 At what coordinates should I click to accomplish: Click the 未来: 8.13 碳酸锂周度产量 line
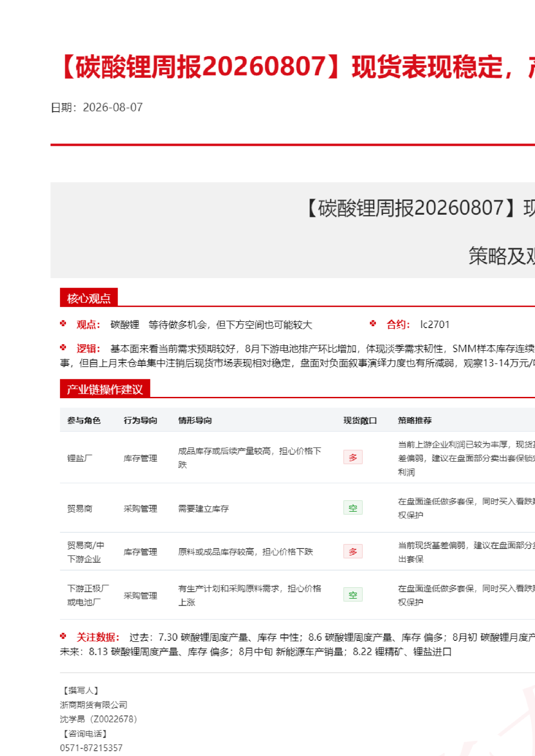(255, 652)
